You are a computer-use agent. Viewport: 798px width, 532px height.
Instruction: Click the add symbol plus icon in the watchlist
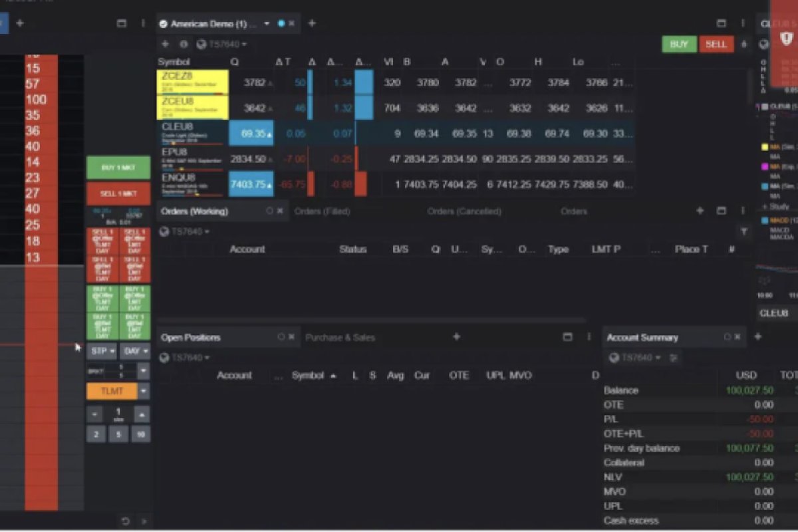click(166, 45)
